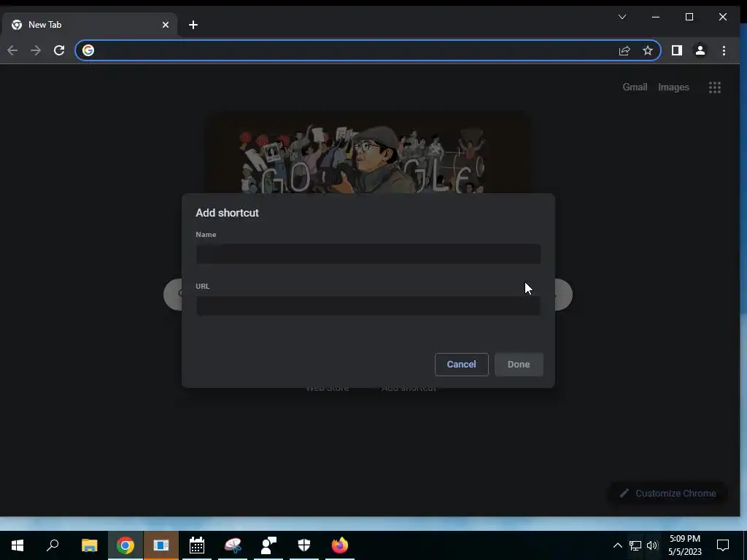Minimize the Chrome window
The height and width of the screenshot is (560, 747).
pyautogui.click(x=656, y=17)
